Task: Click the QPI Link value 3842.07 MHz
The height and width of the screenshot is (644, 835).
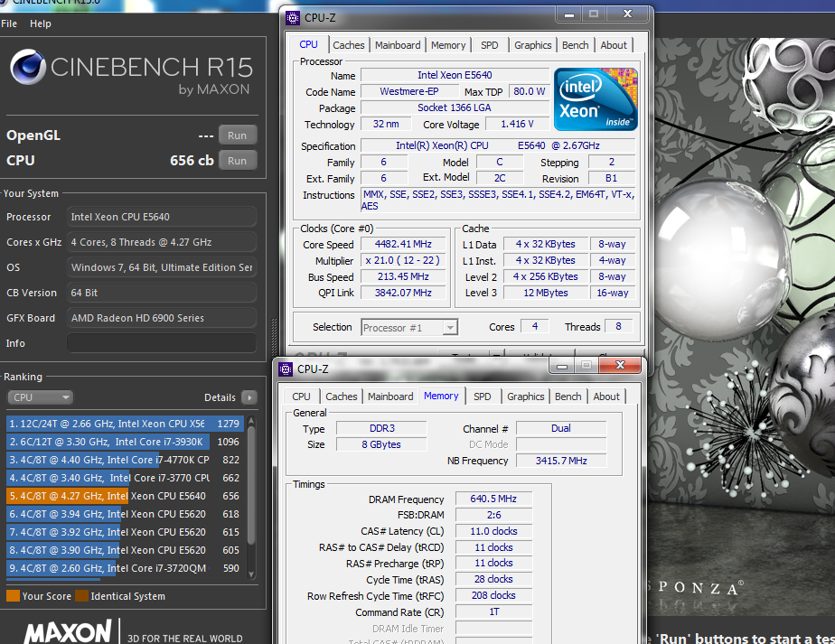Action: point(403,293)
